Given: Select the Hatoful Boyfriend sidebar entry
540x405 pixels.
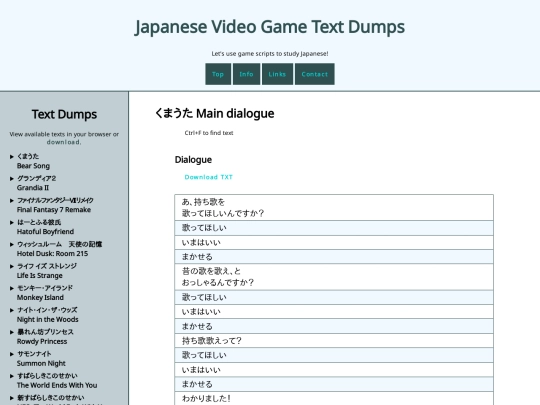Looking at the screenshot, I should click(x=45, y=227).
